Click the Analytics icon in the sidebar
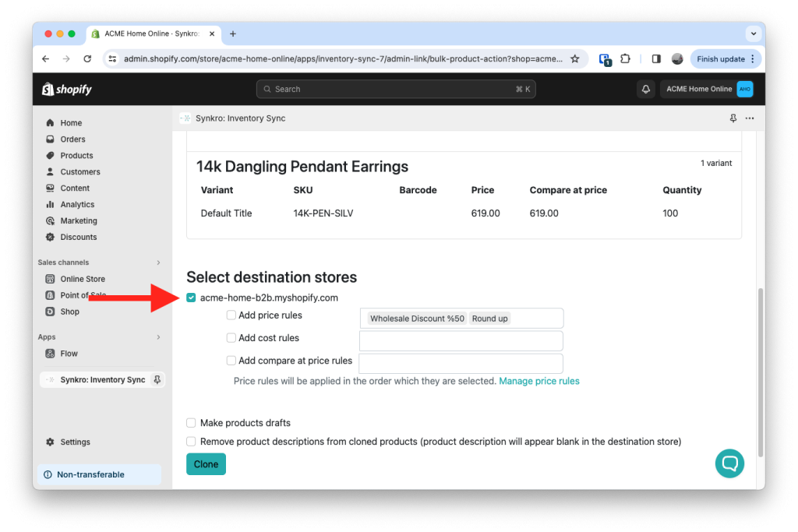Image resolution: width=798 pixels, height=532 pixels. (49, 204)
